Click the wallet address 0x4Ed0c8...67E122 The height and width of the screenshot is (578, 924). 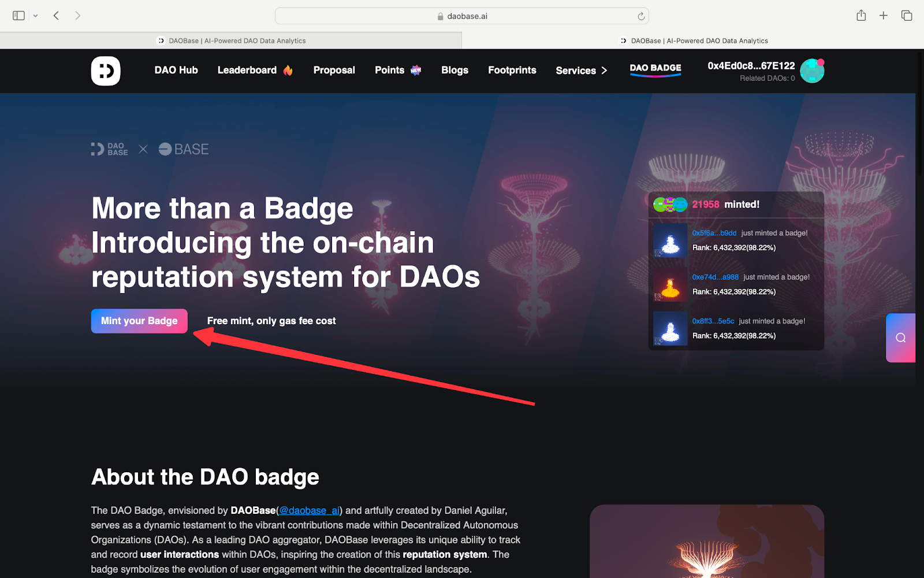point(751,66)
